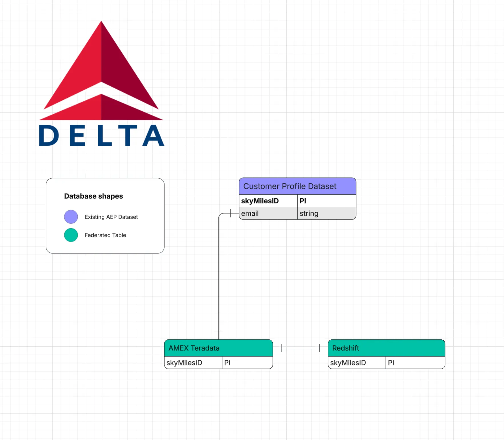Screen dimensions: 504x440
Task: Select the Redshift table header
Action: pos(387,348)
